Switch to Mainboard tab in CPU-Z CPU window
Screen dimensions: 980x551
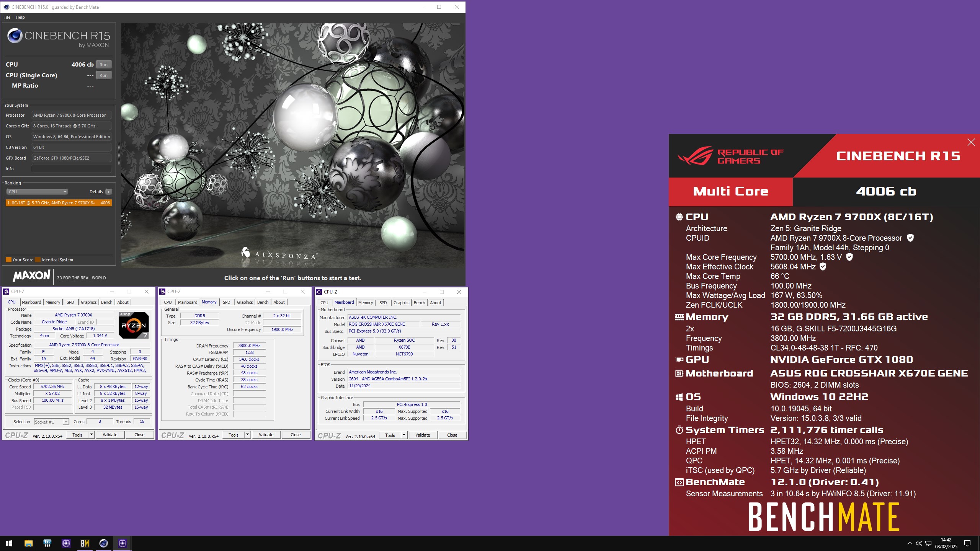pos(31,302)
